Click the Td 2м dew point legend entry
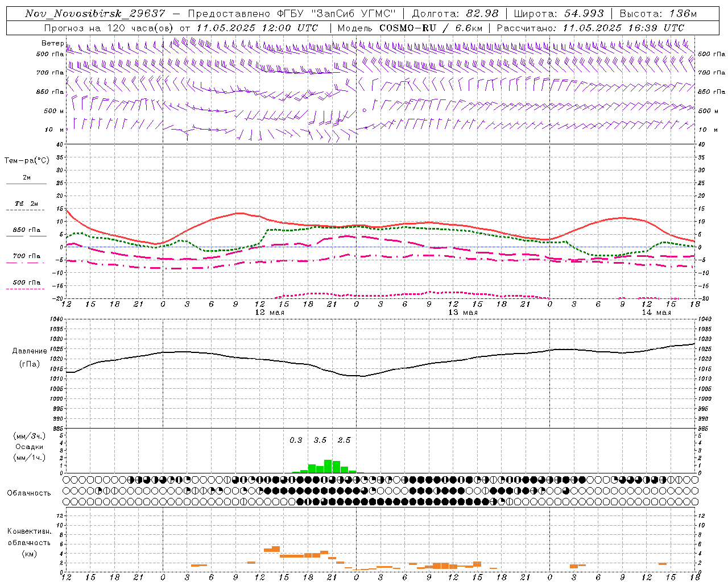This screenshot has width=728, height=582. 27,203
